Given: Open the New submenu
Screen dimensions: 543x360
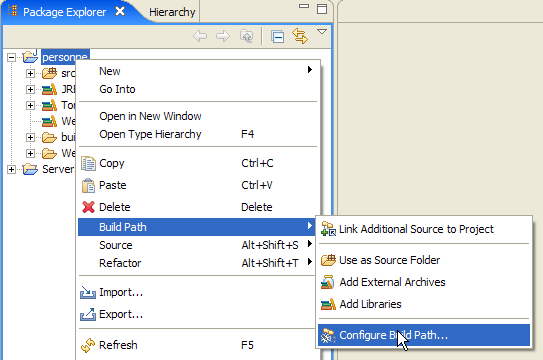Looking at the screenshot, I should [x=197, y=71].
